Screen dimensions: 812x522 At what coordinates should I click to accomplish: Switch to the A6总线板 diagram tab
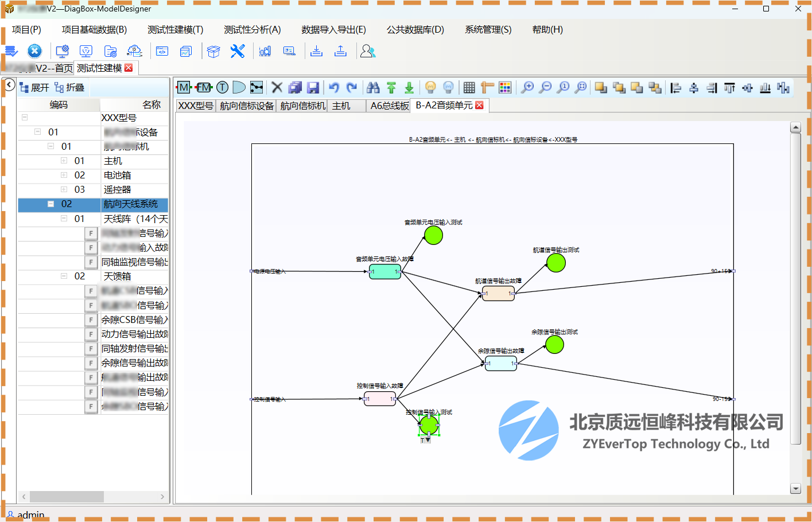tap(389, 106)
